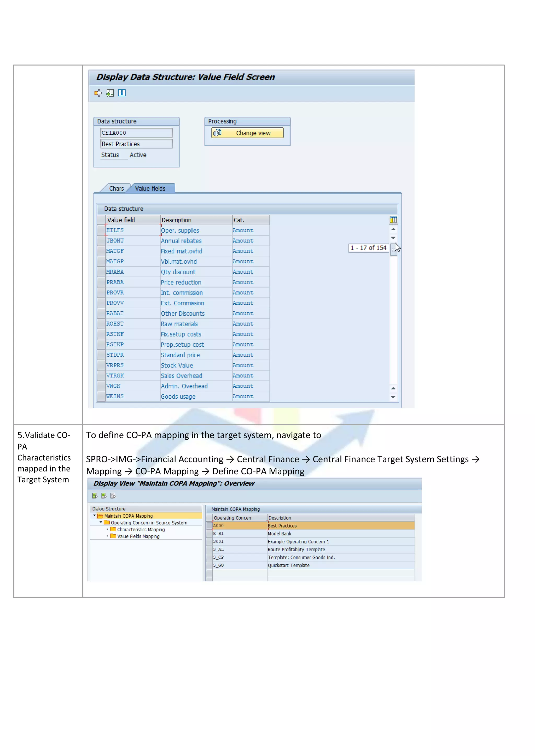Toggle row selector for the ROHST row
535x756 pixels.
pyautogui.click(x=101, y=324)
